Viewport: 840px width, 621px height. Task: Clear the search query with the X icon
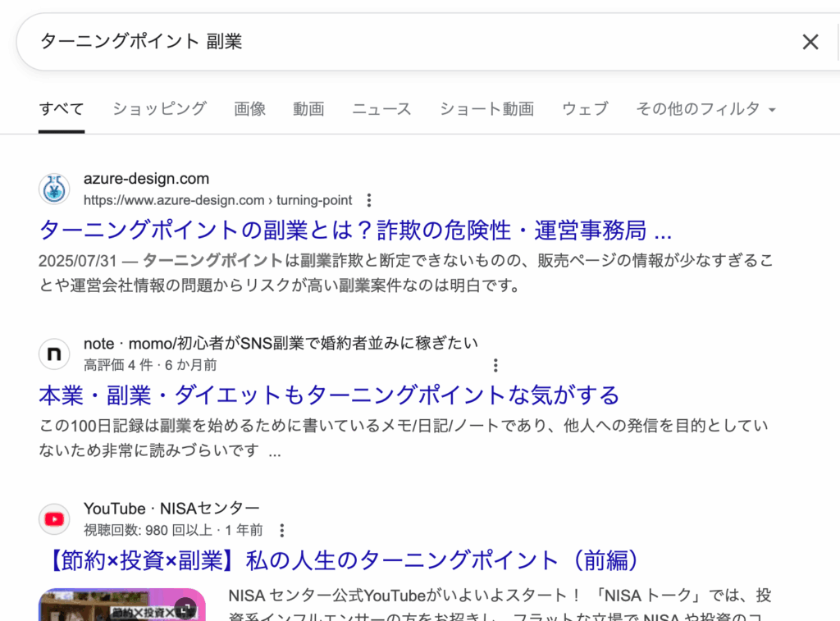(x=810, y=42)
